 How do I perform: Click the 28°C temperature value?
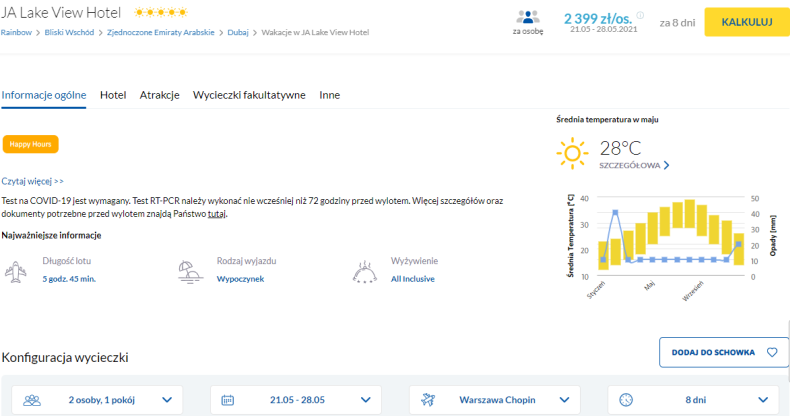[x=620, y=149]
